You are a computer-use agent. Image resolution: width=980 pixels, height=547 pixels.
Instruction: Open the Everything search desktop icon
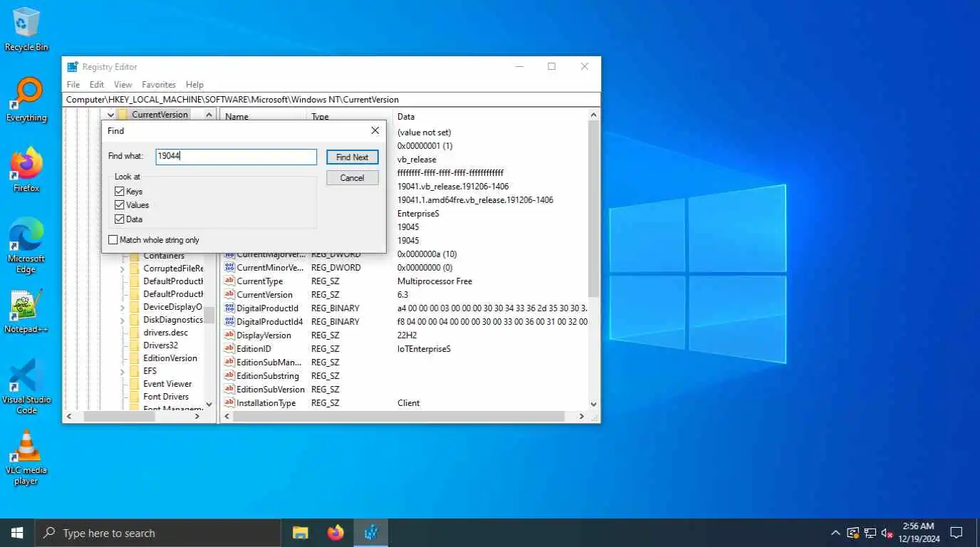click(26, 100)
